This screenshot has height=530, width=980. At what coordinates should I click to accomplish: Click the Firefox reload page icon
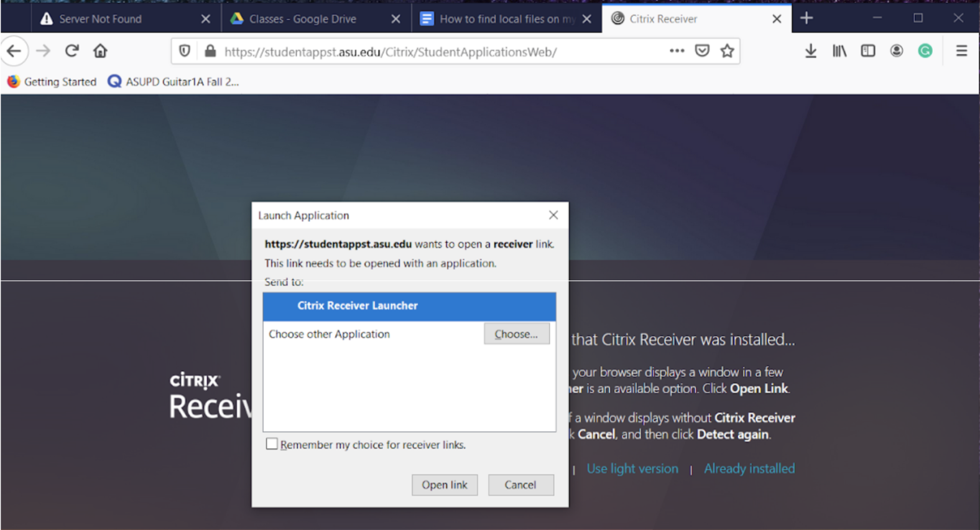point(72,51)
